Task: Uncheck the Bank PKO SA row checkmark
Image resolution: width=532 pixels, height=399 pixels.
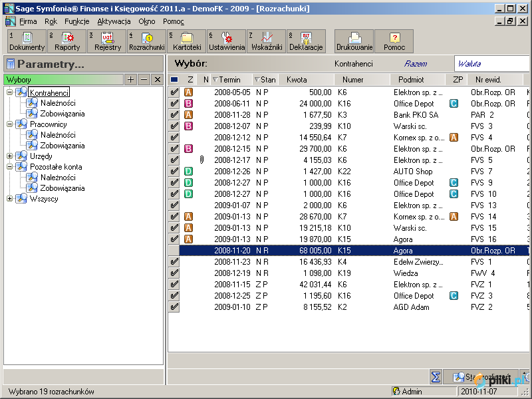Action: tap(174, 114)
